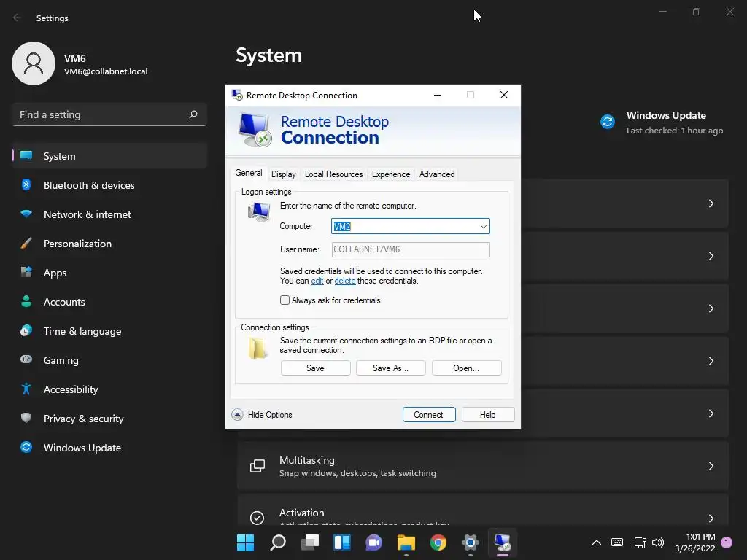The width and height of the screenshot is (747, 560).
Task: Open Activation settings row chevron
Action: point(711,518)
